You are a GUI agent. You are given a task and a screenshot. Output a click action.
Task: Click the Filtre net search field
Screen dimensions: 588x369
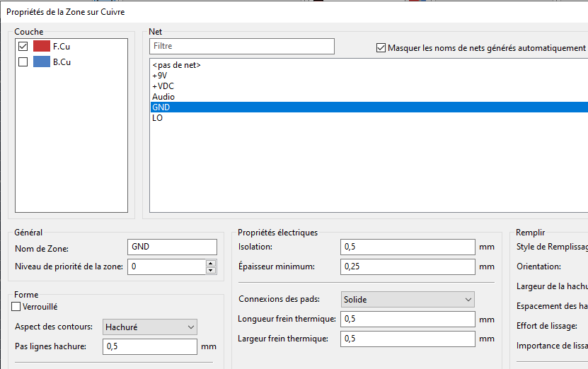tap(241, 46)
